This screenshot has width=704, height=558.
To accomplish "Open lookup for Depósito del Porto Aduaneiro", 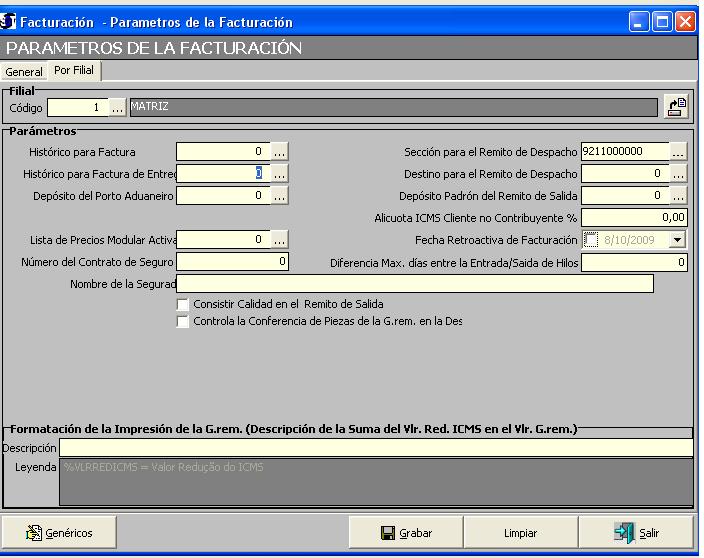I will coord(280,196).
